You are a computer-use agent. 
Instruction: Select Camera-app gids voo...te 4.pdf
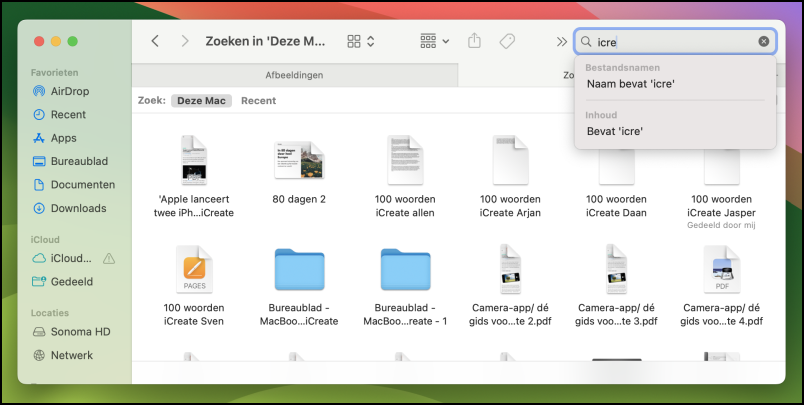[721, 285]
